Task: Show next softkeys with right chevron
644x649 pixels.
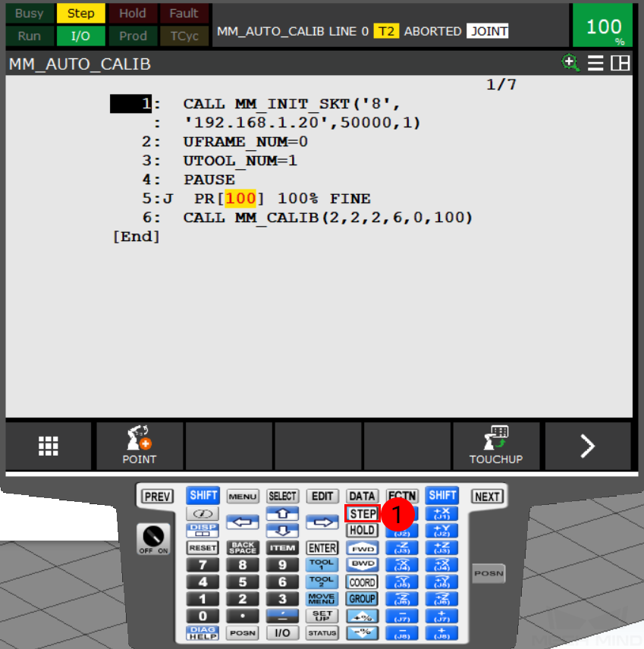Action: coord(587,446)
